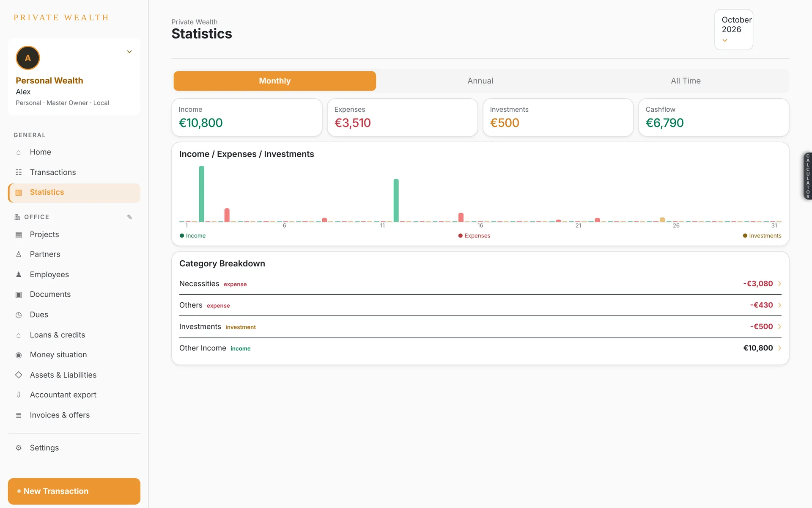Expand the Necessities category row chevron
Viewport: 812px width, 508px height.
(x=779, y=284)
